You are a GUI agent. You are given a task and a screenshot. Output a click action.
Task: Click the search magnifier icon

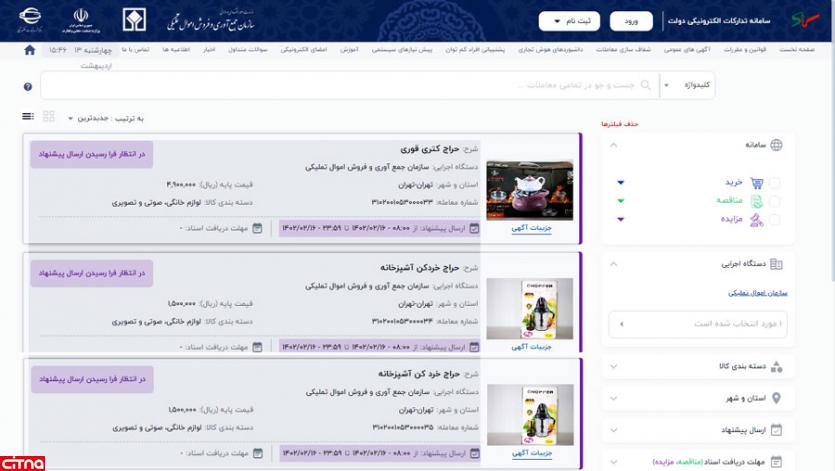(x=645, y=85)
